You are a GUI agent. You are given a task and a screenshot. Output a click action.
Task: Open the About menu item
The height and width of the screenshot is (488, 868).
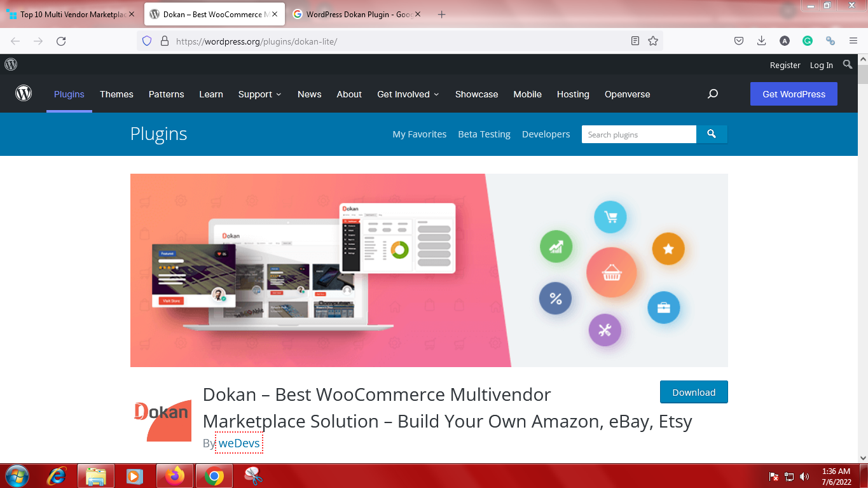click(x=349, y=94)
